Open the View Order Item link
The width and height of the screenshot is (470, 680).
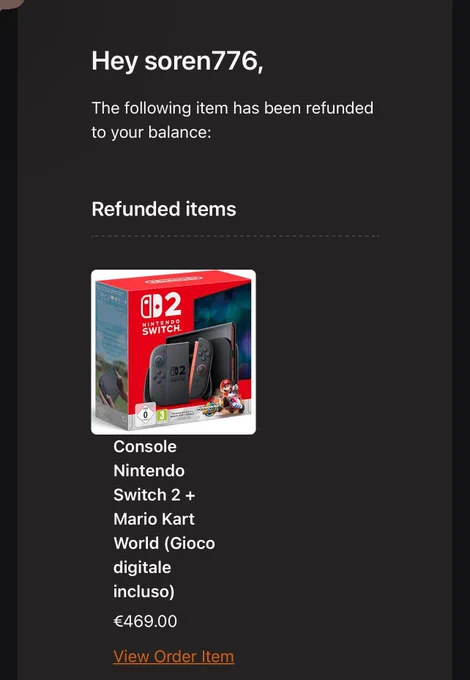coord(173,656)
